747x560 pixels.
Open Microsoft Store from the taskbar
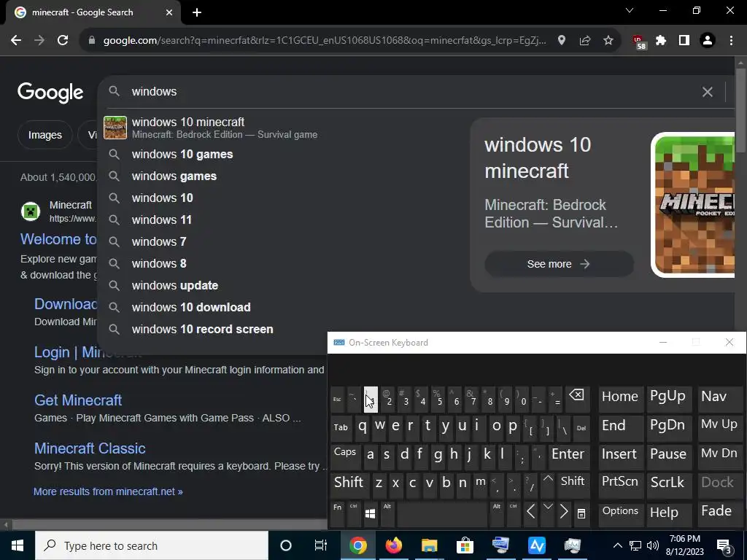pos(465,545)
